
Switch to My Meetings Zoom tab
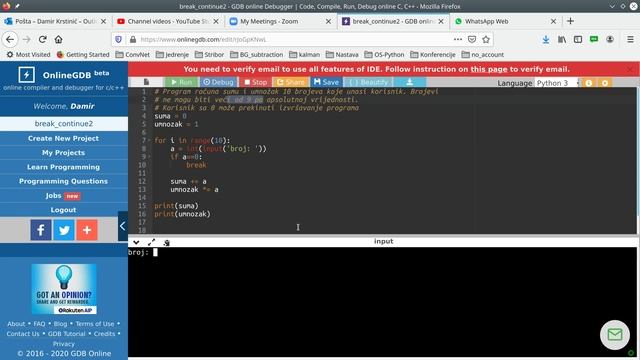[280, 21]
